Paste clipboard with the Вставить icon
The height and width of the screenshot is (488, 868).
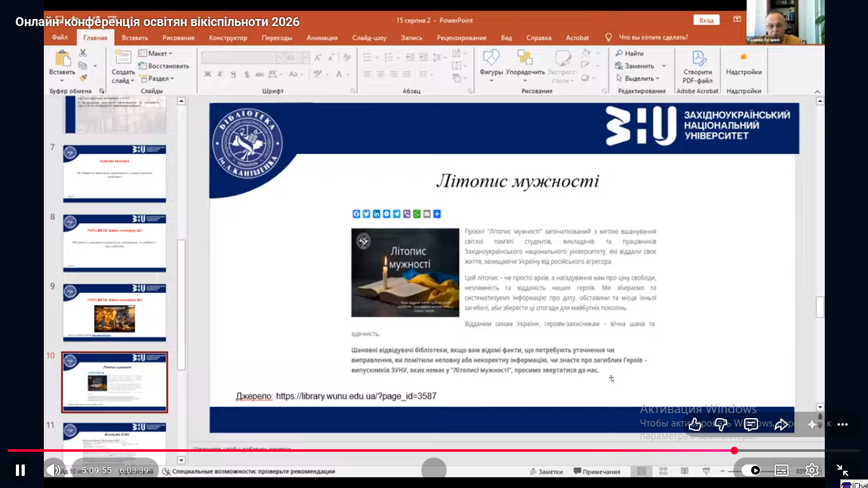(x=62, y=59)
